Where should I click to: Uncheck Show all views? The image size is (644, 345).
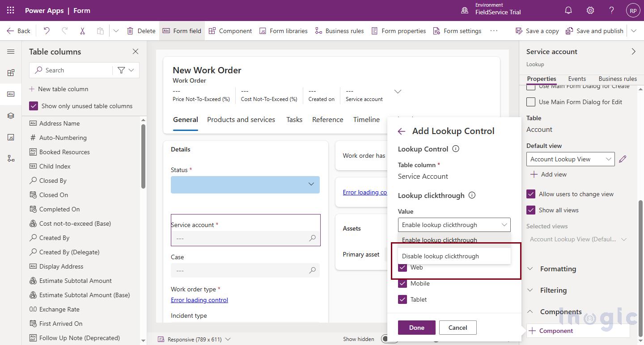(531, 210)
